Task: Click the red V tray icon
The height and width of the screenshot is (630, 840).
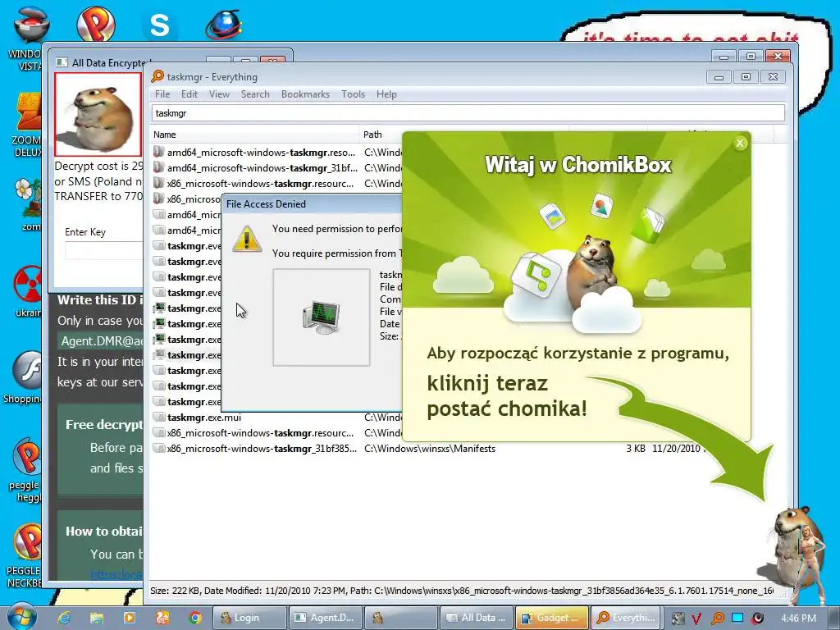Action: click(697, 619)
